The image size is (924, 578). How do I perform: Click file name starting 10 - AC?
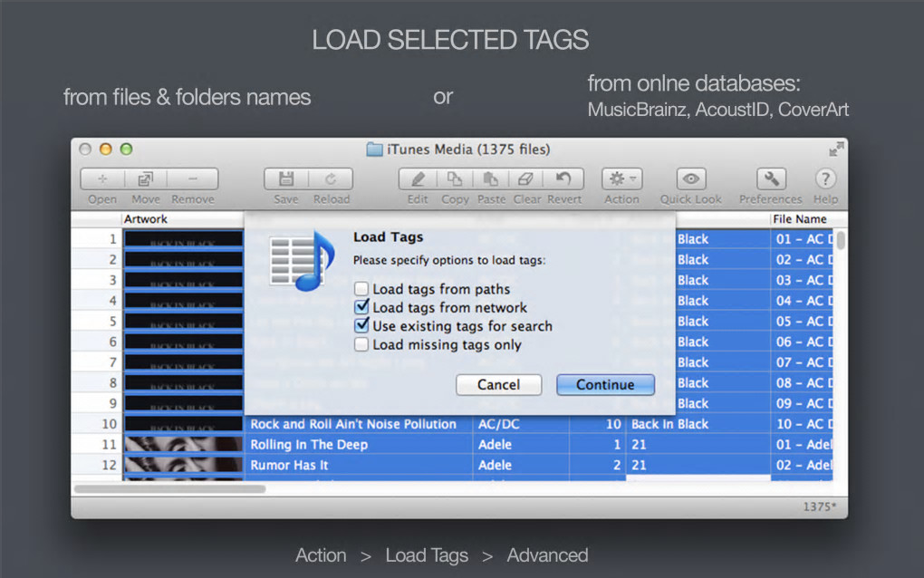coord(804,424)
